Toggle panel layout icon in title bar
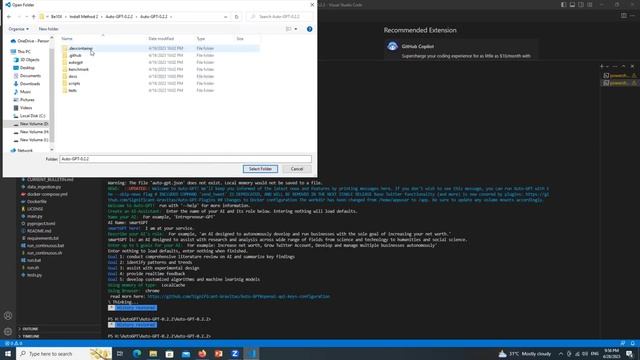The height and width of the screenshot is (360, 640). [x=572, y=5]
